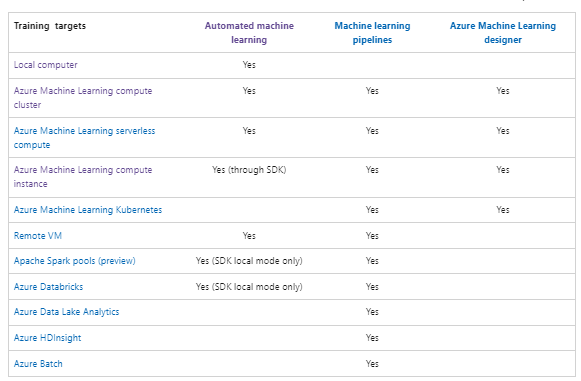Click the 'Yes (through SDK)' cell
This screenshot has width=581, height=381.
[x=249, y=170]
